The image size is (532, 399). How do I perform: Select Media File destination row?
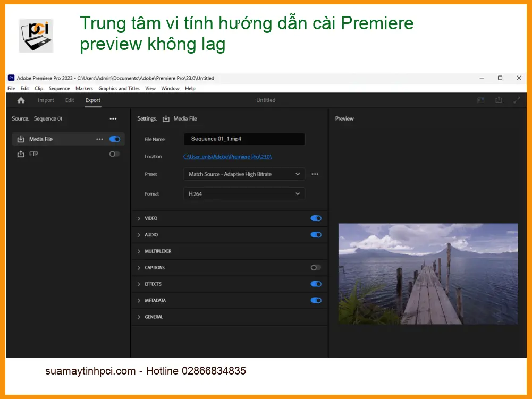(x=68, y=139)
